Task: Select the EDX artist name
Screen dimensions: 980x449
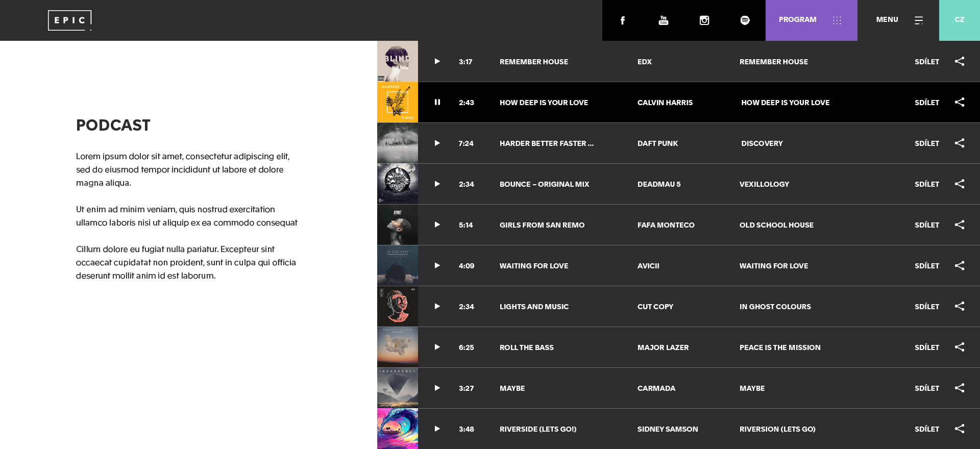Action: [645, 62]
